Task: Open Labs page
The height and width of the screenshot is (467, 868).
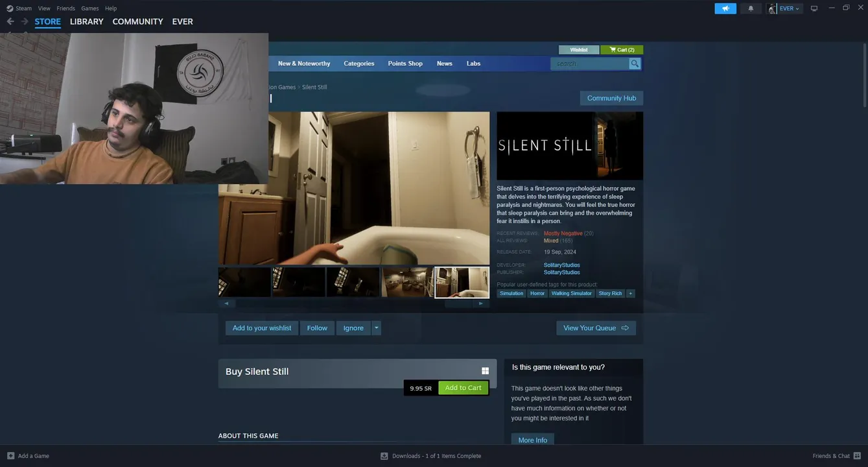Action: coord(474,64)
